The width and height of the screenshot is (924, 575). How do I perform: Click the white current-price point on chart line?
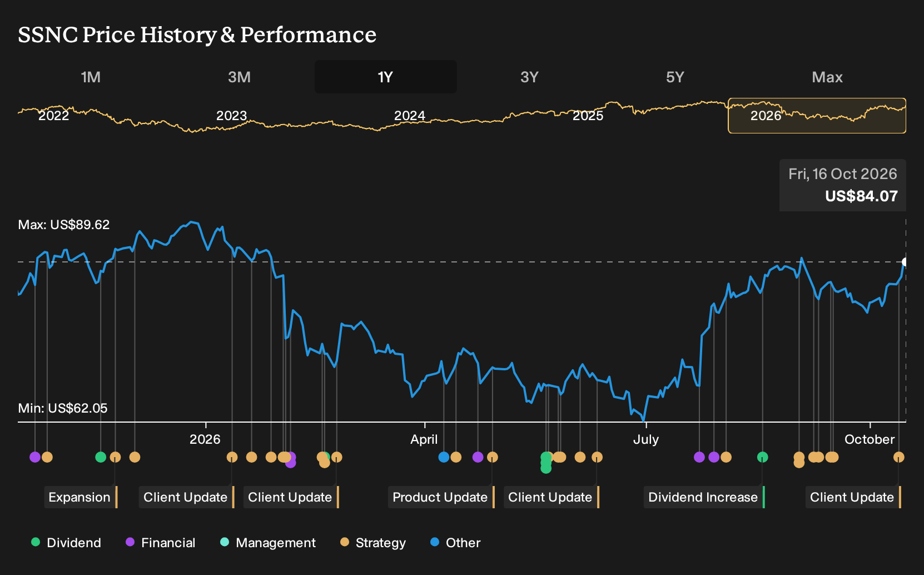tap(905, 262)
